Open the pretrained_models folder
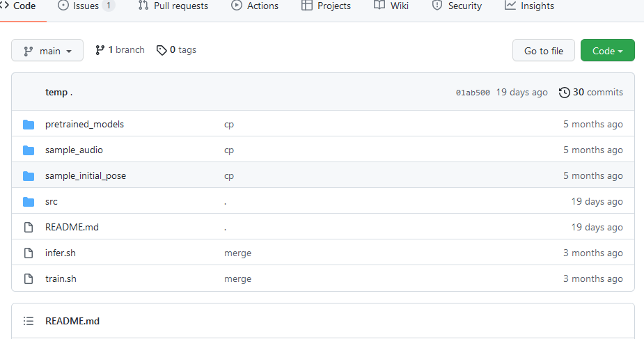The height and width of the screenshot is (339, 644). click(x=84, y=124)
